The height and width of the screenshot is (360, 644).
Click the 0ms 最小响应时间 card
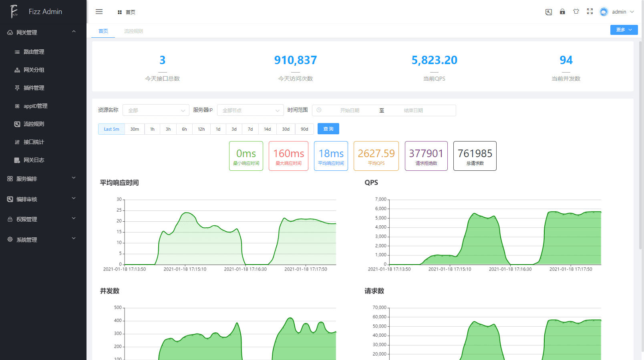click(x=246, y=156)
